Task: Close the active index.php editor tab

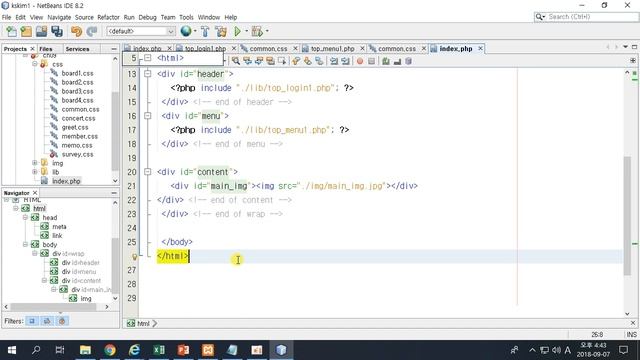Action: click(x=480, y=49)
